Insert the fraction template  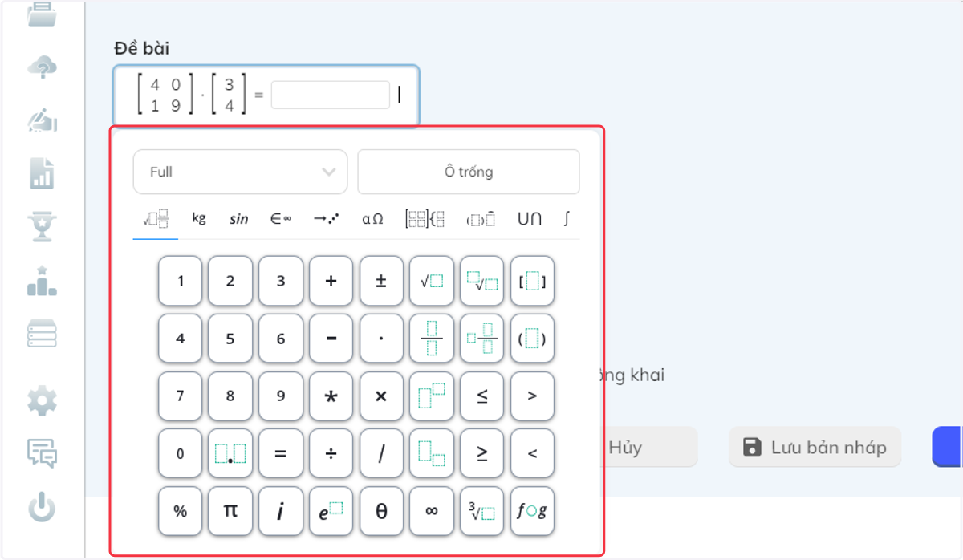tap(432, 339)
